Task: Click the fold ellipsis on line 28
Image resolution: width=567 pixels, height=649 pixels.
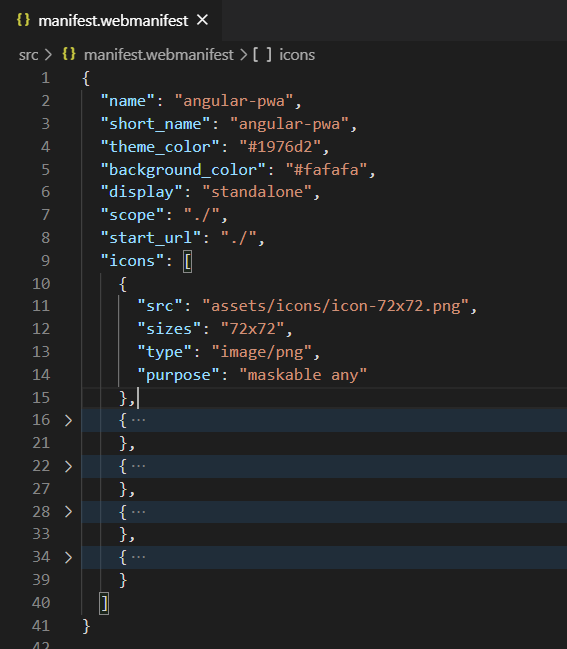Action: click(x=138, y=512)
